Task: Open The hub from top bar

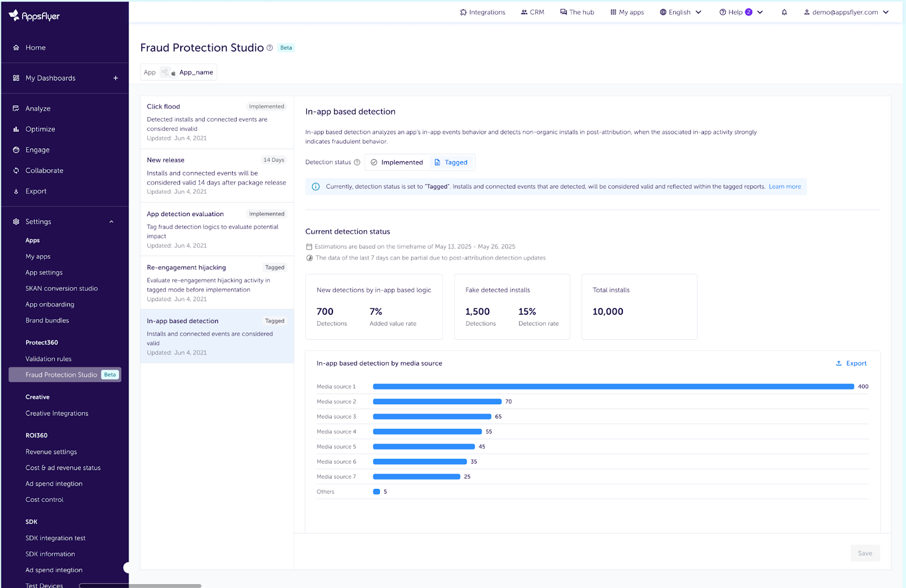Action: [x=577, y=12]
